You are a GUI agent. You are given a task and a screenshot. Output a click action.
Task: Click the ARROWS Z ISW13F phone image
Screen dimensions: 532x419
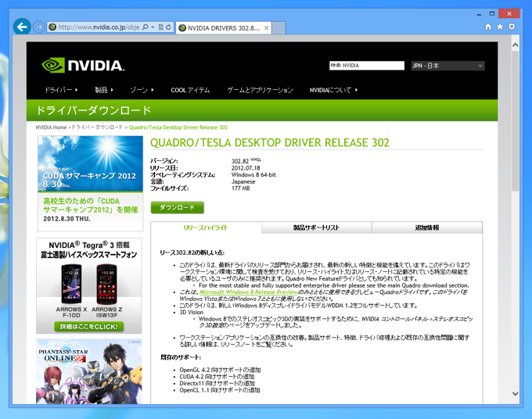pos(107,285)
